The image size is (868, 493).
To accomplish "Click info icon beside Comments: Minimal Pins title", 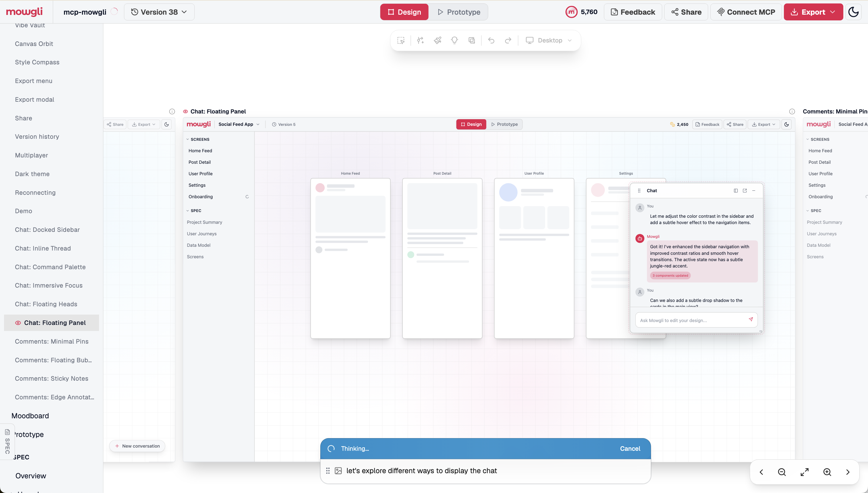I will pyautogui.click(x=792, y=111).
